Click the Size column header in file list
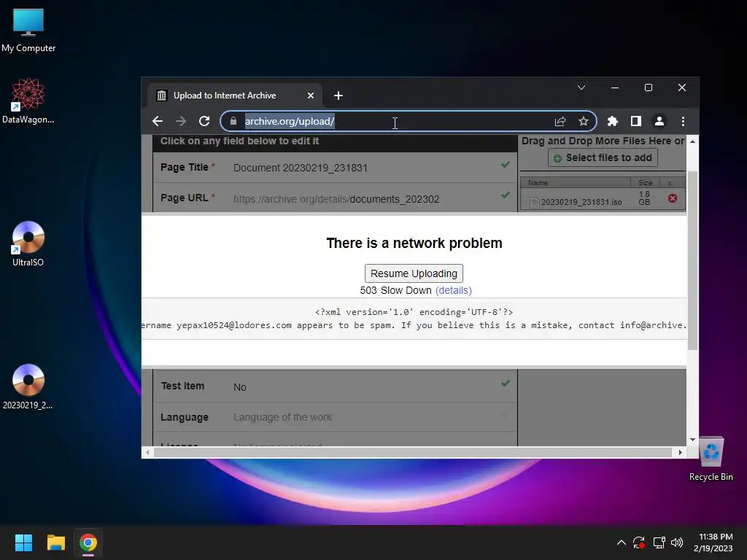Screen dimensions: 747x560 click(645, 183)
